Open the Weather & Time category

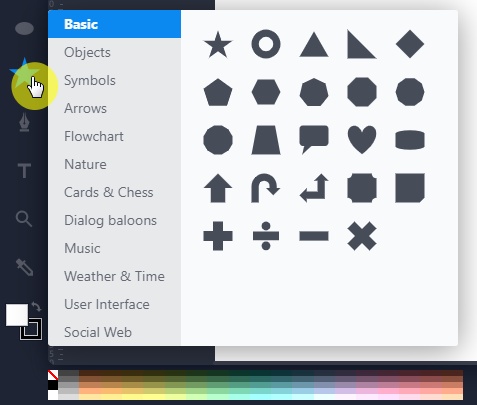[x=114, y=276]
